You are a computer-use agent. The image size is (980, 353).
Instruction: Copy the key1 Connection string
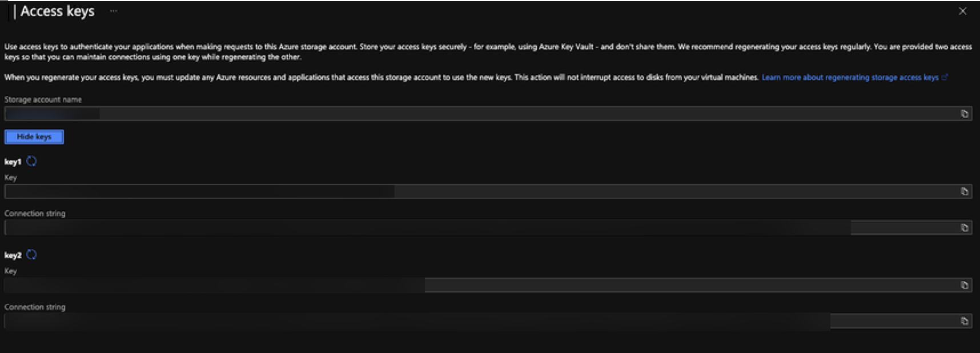pos(965,227)
